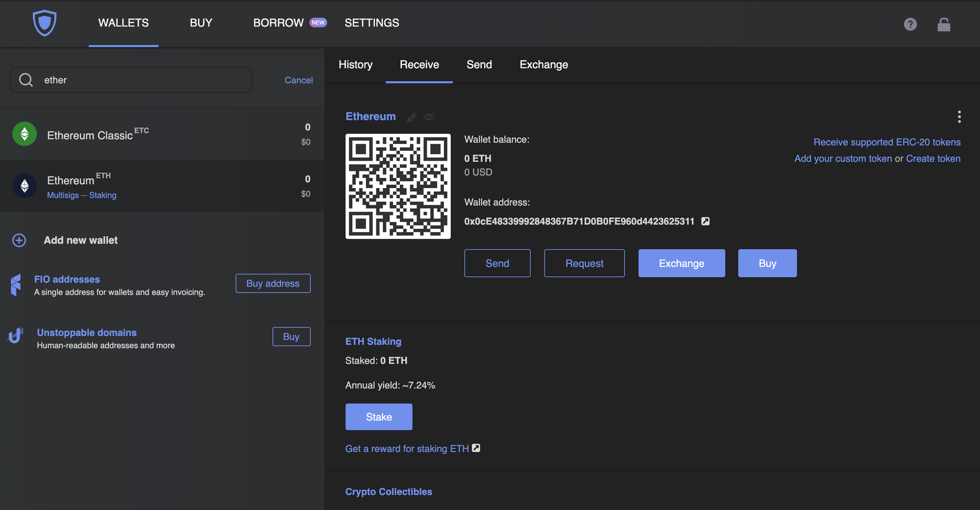Switch to the Exchange tab
Viewport: 980px width, 510px height.
[x=544, y=65]
